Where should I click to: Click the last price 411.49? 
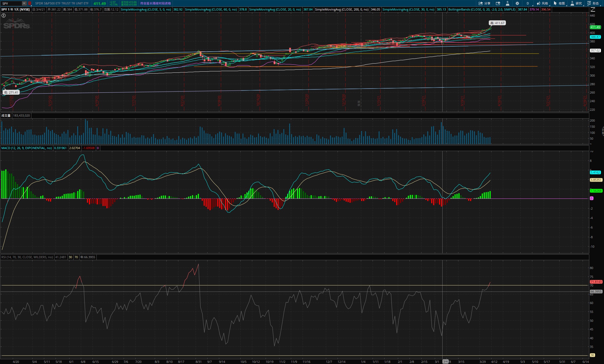[100, 4]
